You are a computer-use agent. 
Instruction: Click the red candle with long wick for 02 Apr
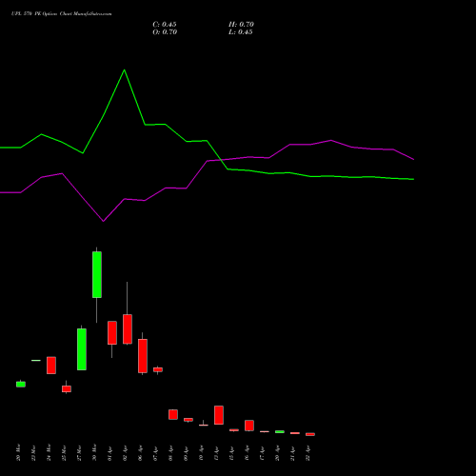click(x=128, y=329)
